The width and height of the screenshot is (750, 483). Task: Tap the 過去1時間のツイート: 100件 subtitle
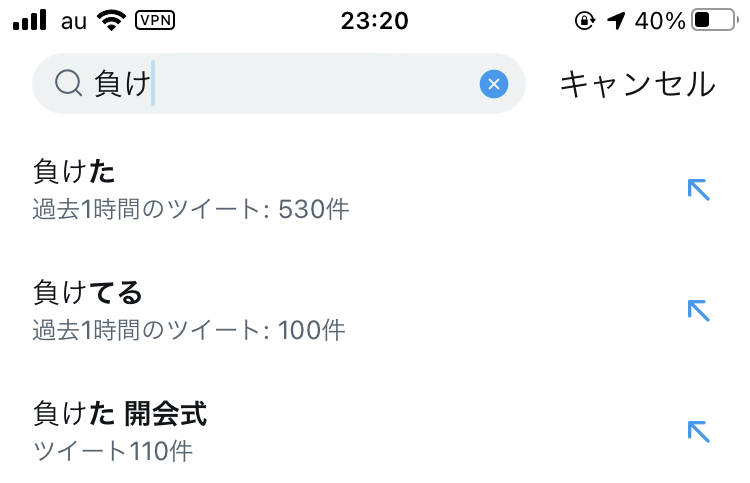[x=189, y=330]
